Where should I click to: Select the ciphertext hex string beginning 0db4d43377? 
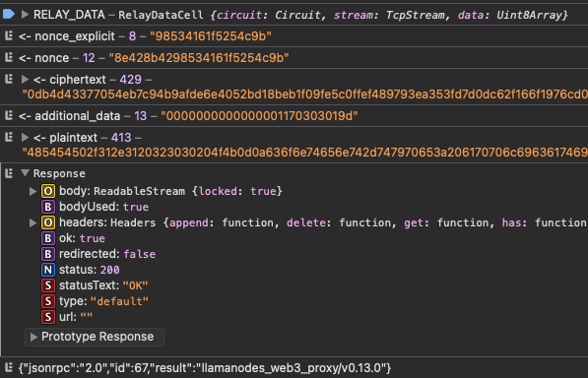[305, 94]
